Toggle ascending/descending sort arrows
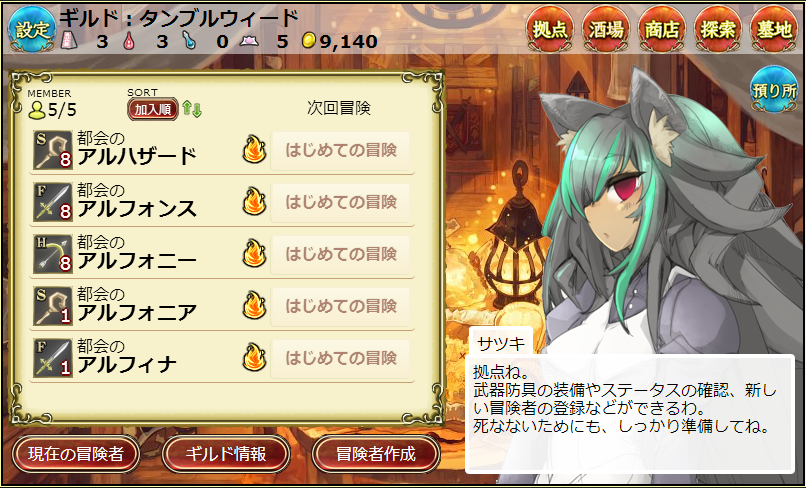Viewport: 806px width, 488px height. (x=192, y=109)
